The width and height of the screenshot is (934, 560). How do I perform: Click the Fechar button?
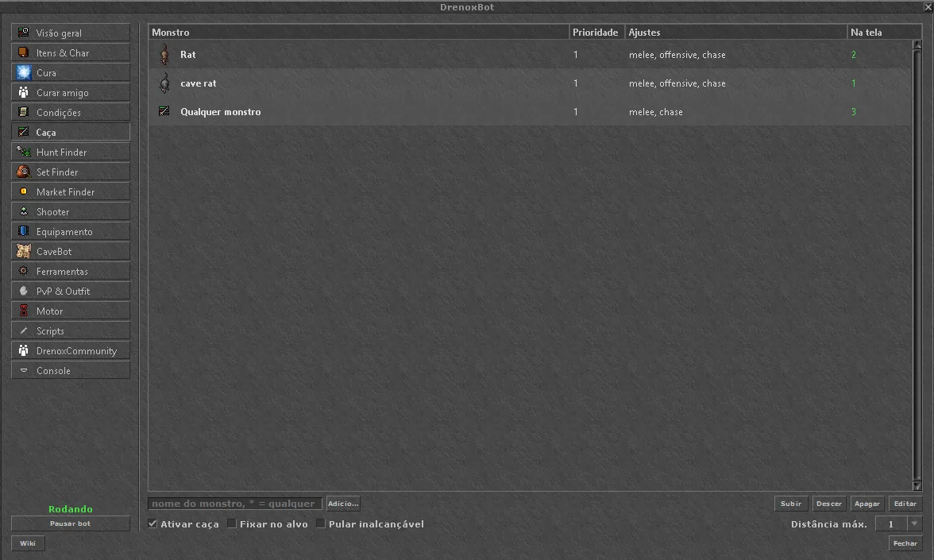[x=905, y=543]
